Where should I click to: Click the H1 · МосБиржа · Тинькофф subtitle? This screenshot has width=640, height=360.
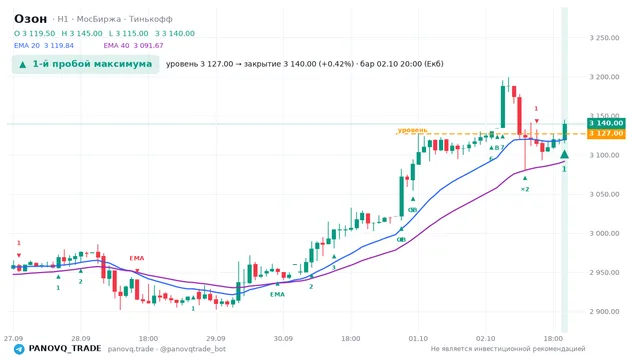115,19
